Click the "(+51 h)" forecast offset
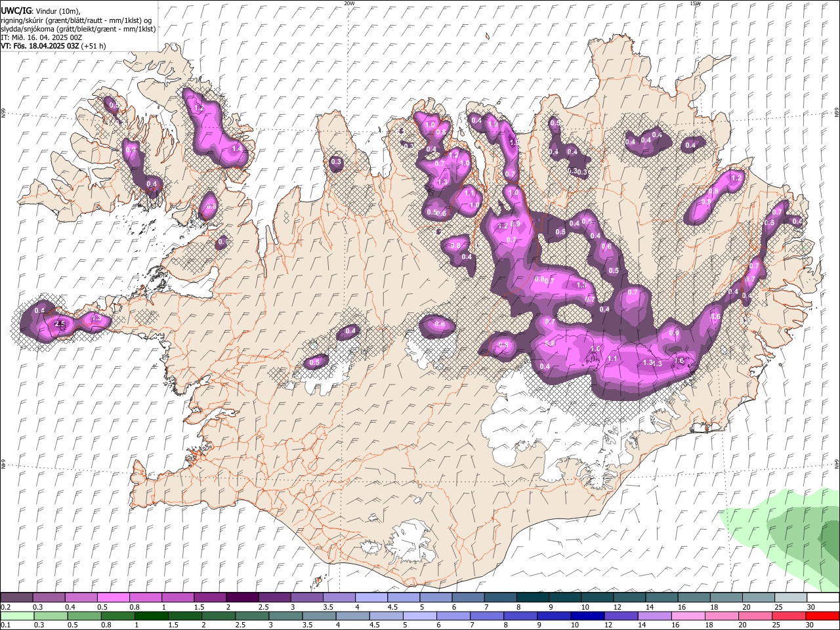The image size is (840, 630). pos(94,46)
